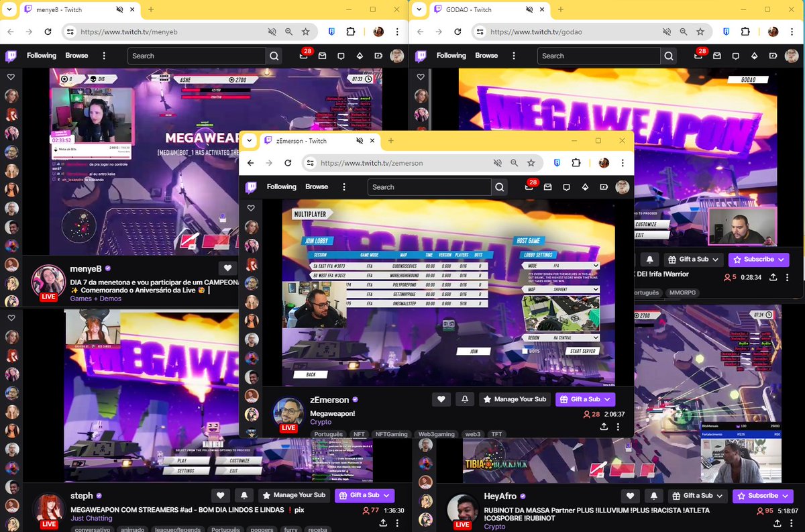Click Games + Demos link under menyeB
The image size is (805, 532).
coord(96,299)
